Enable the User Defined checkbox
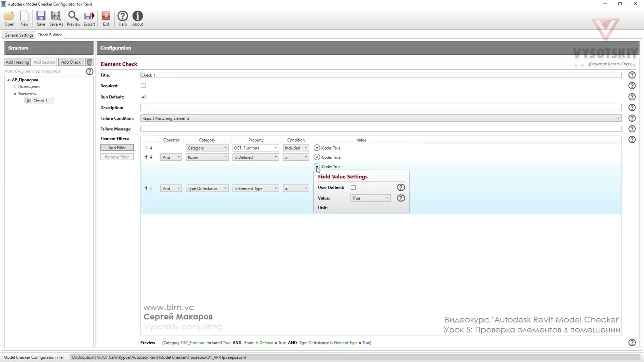This screenshot has height=362, width=644. (x=353, y=187)
